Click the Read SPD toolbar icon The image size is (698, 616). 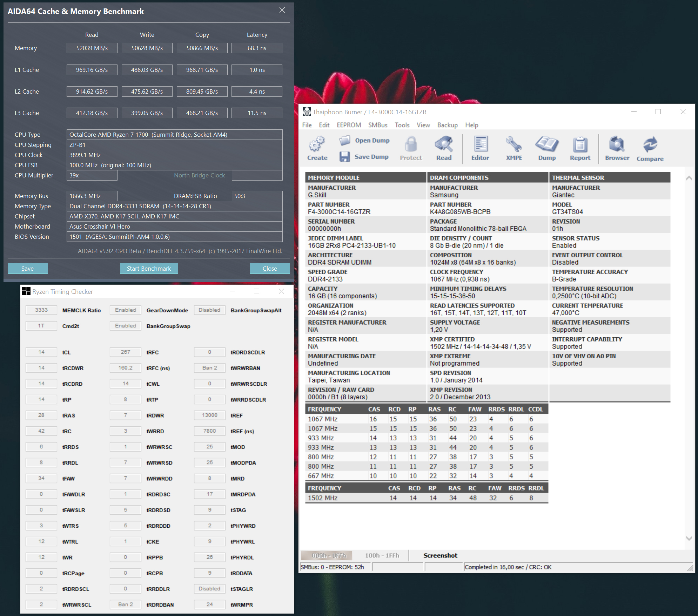[444, 144]
